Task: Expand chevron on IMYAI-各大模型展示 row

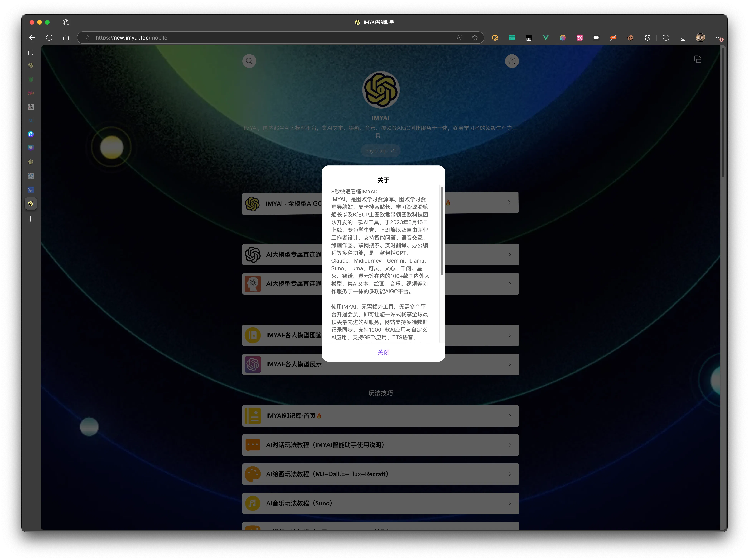Action: (x=509, y=364)
